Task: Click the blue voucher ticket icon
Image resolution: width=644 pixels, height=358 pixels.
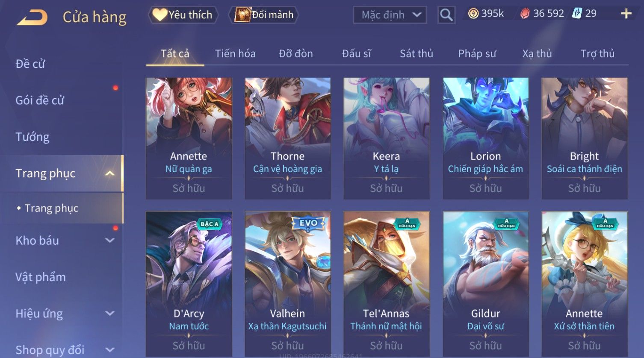Action: (577, 14)
